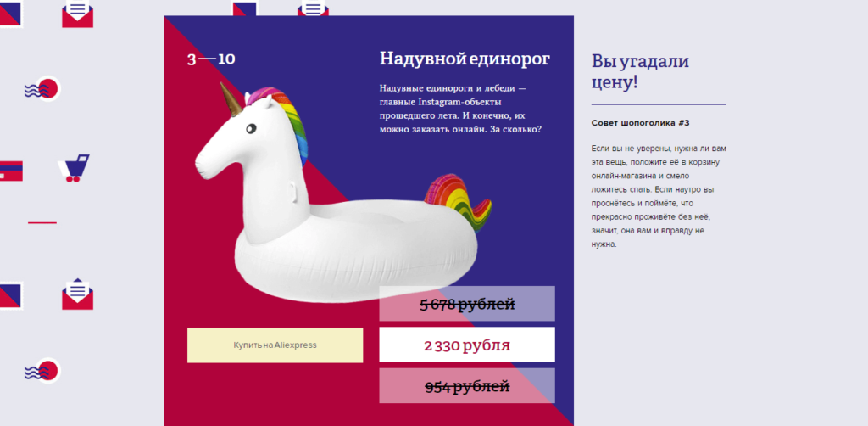This screenshot has width=868, height=426.
Task: Click the blue-red square icon above the 3—10 counter
Action: coord(244,8)
